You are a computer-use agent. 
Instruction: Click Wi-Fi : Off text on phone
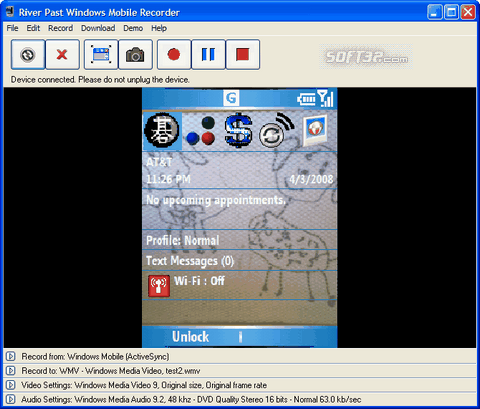(199, 281)
